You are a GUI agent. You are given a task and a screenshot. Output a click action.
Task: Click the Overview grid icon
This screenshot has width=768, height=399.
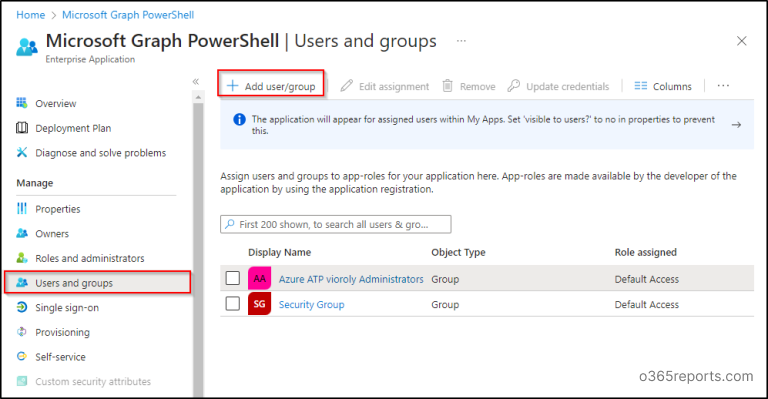coord(22,103)
